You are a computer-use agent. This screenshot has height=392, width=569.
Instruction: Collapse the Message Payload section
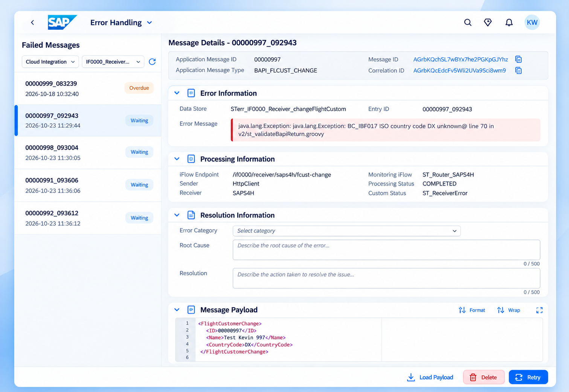pos(177,310)
